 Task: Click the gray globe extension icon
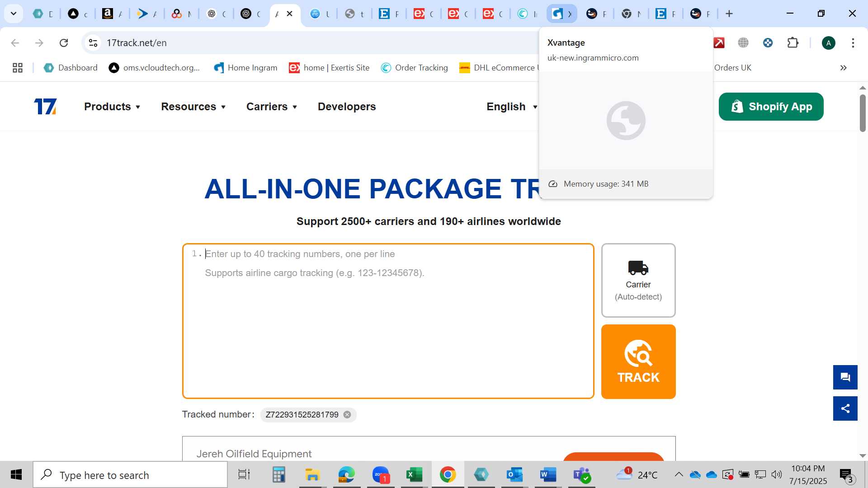tap(743, 43)
